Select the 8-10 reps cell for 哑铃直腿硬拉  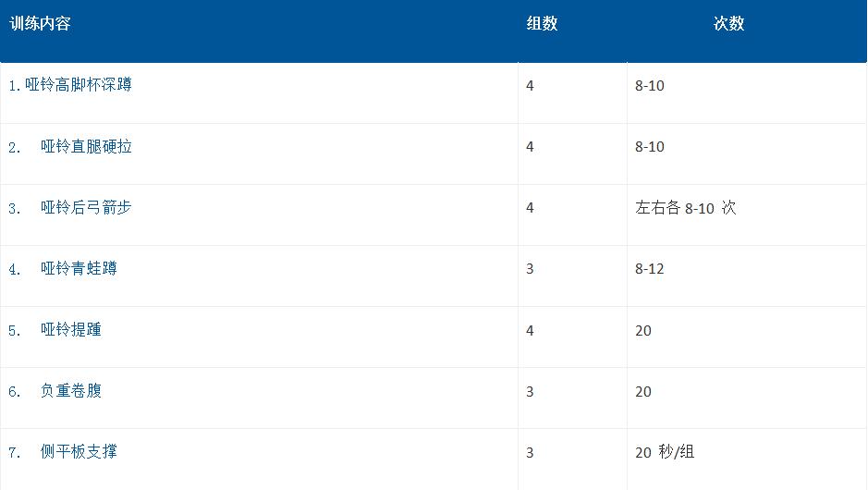650,147
